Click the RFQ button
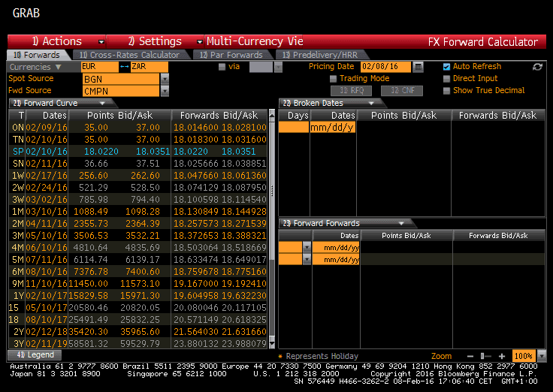This screenshot has height=392, width=553. 352,91
